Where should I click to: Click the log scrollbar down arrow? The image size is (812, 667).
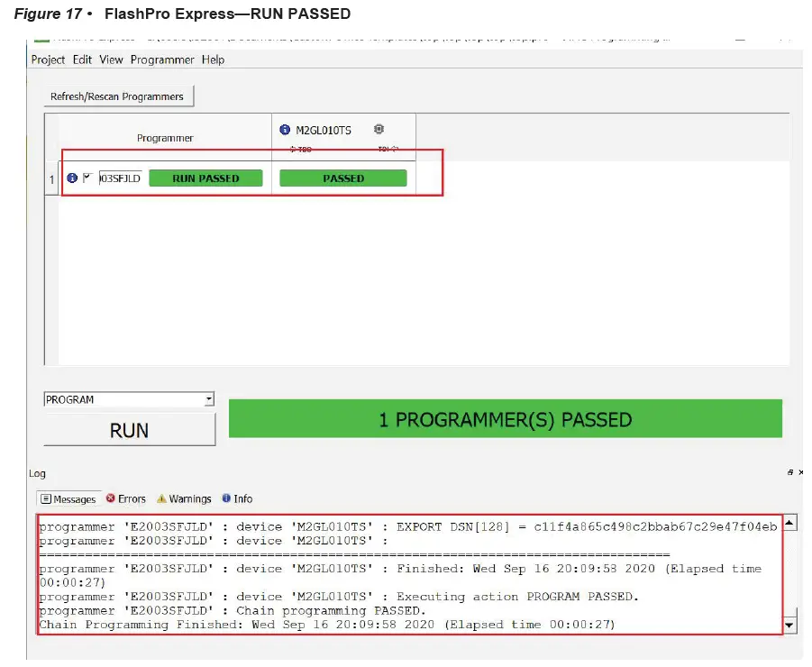[x=789, y=625]
